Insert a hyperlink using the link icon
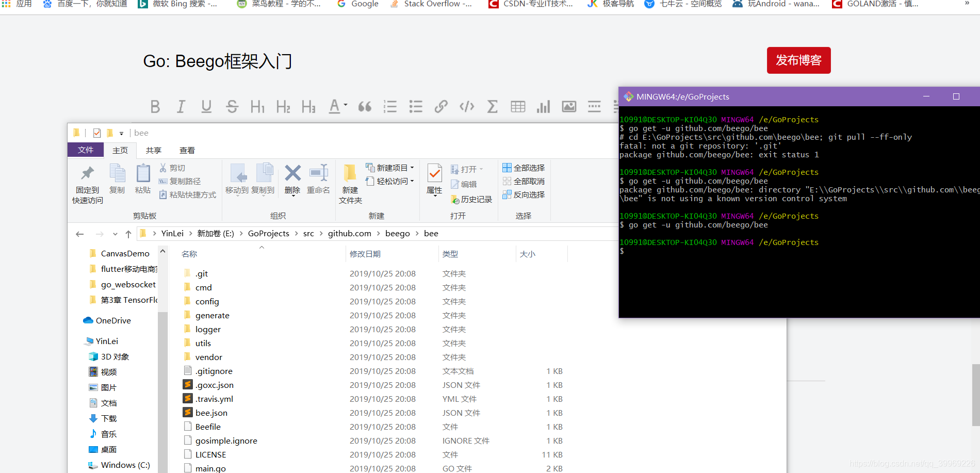The image size is (980, 473). (440, 107)
